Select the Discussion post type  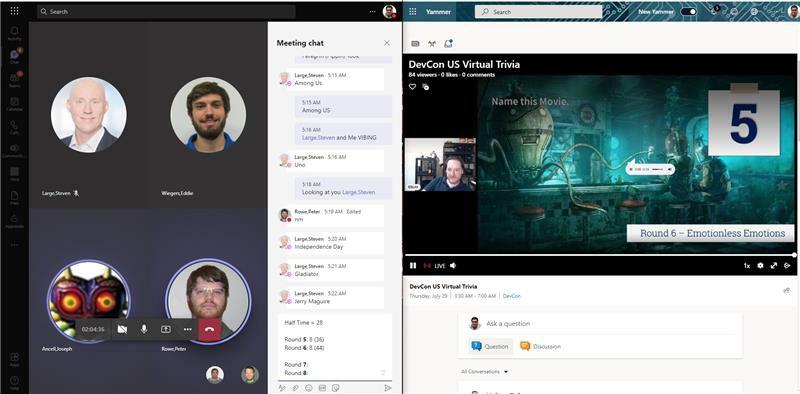(540, 346)
